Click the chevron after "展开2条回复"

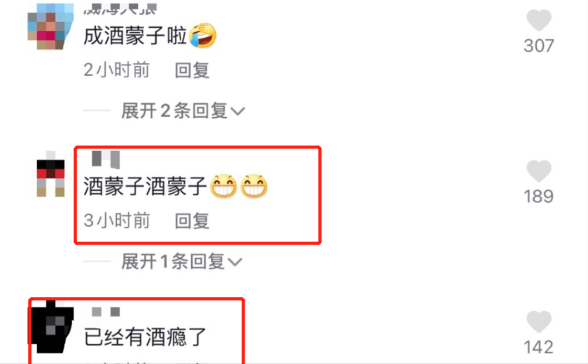238,112
